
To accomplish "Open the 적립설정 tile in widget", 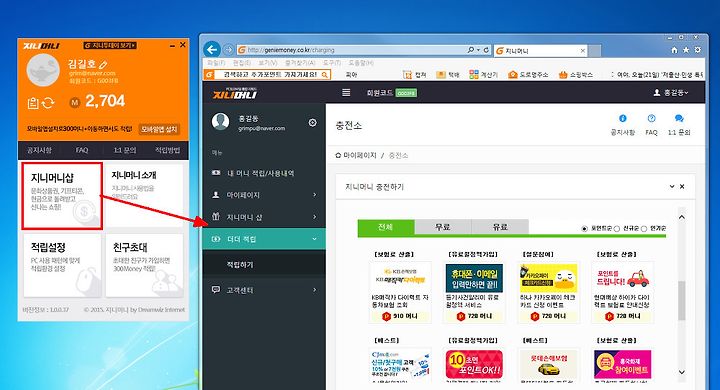I will (62, 265).
